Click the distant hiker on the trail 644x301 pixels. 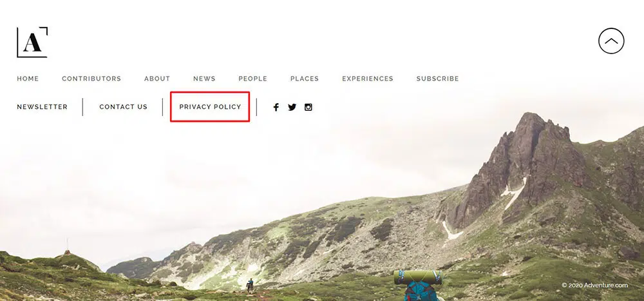tap(250, 286)
